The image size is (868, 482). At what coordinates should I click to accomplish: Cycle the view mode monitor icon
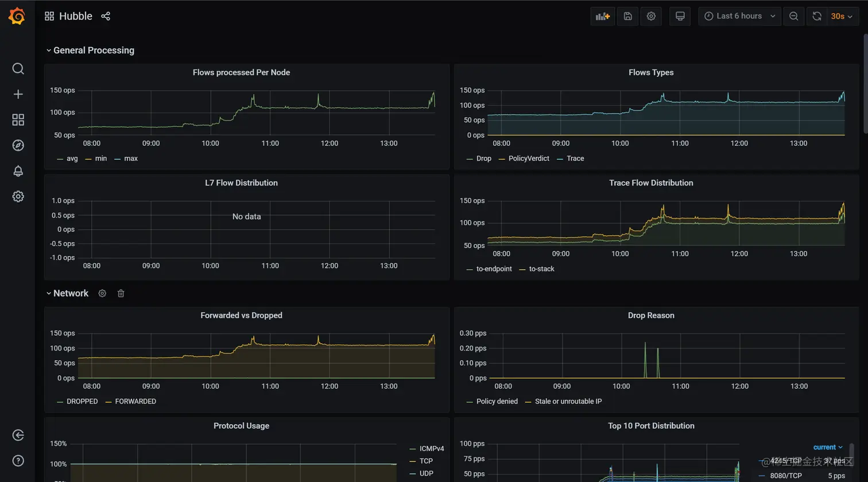click(680, 16)
